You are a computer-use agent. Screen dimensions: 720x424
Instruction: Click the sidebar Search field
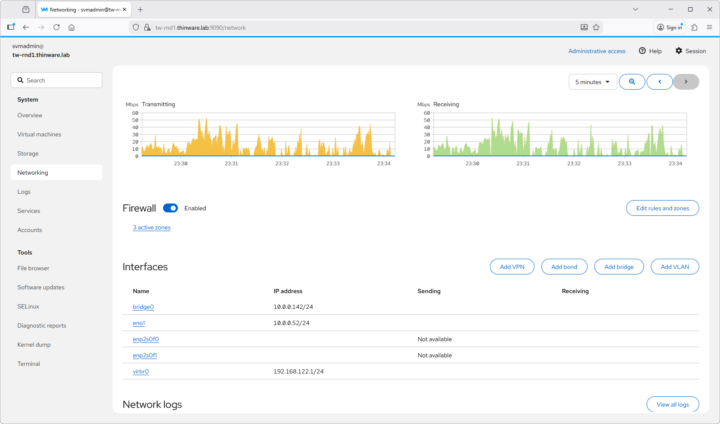57,80
